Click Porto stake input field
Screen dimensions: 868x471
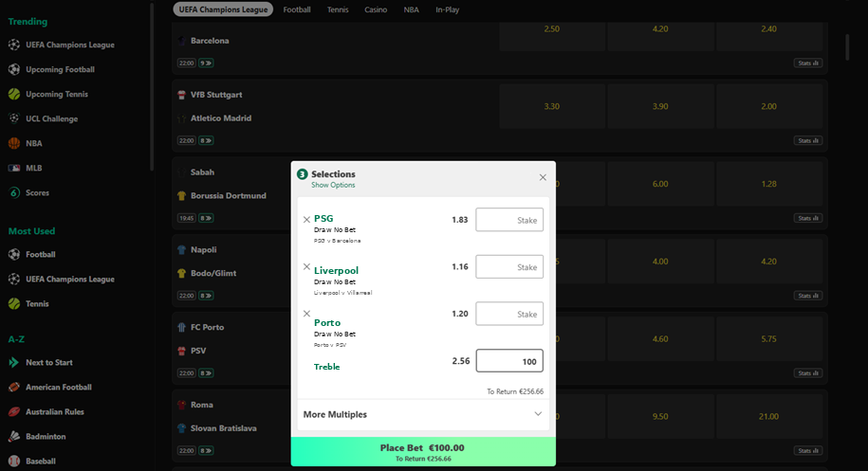click(x=509, y=314)
